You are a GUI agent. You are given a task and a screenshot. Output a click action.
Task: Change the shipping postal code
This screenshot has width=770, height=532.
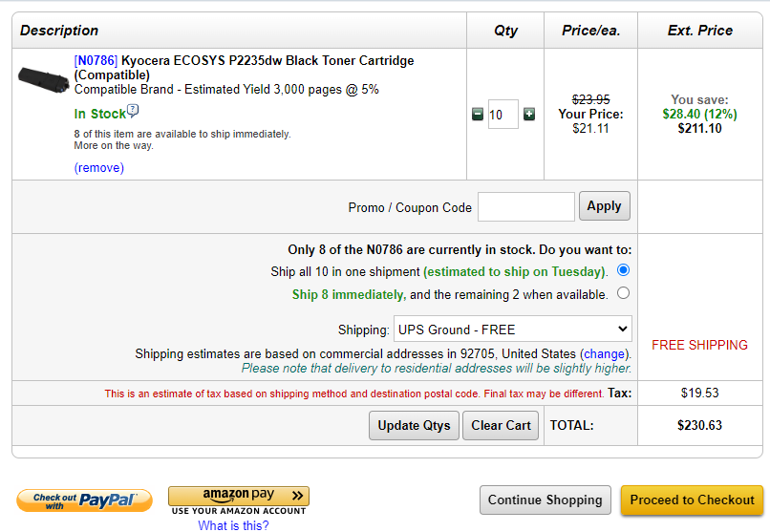[604, 353]
